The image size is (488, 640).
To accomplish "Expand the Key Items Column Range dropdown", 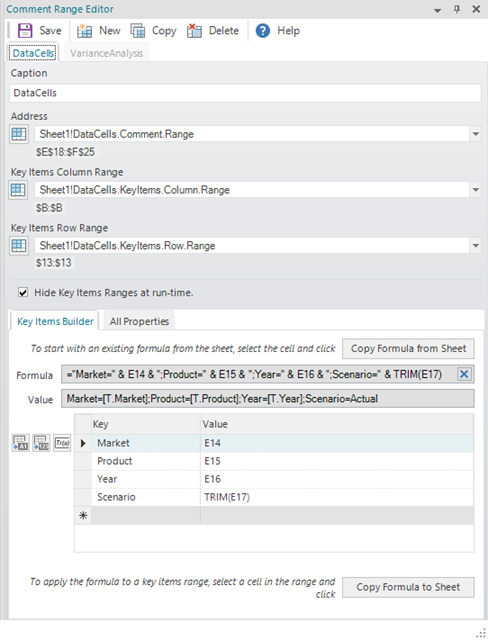I will (475, 190).
